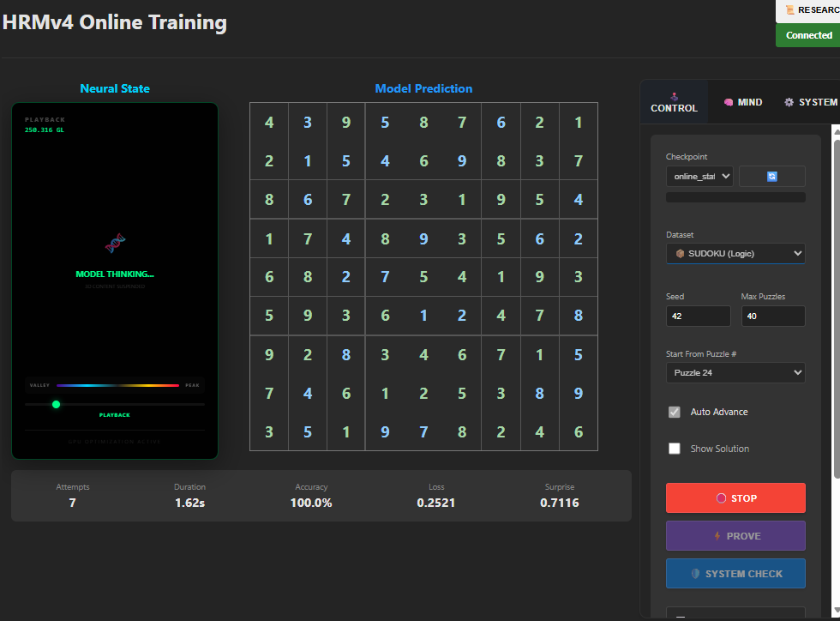Click the green playback slider knob
840x621 pixels.
57,404
